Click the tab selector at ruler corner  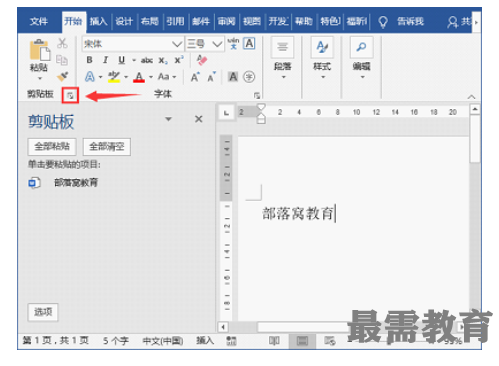(226, 113)
